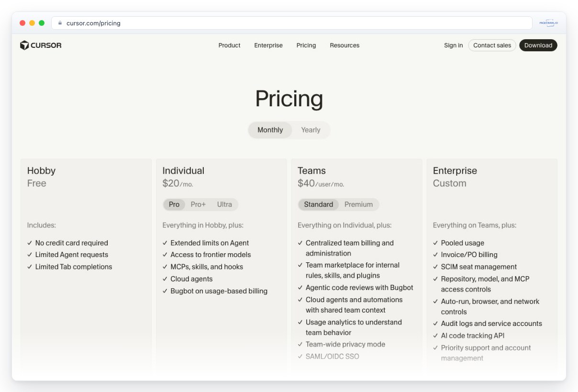Click the Sign in link
The height and width of the screenshot is (392, 578).
(454, 45)
